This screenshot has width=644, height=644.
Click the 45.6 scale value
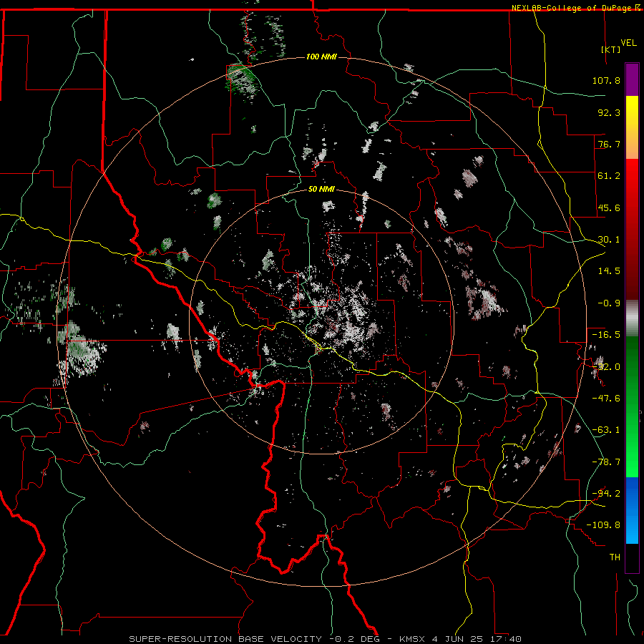609,208
